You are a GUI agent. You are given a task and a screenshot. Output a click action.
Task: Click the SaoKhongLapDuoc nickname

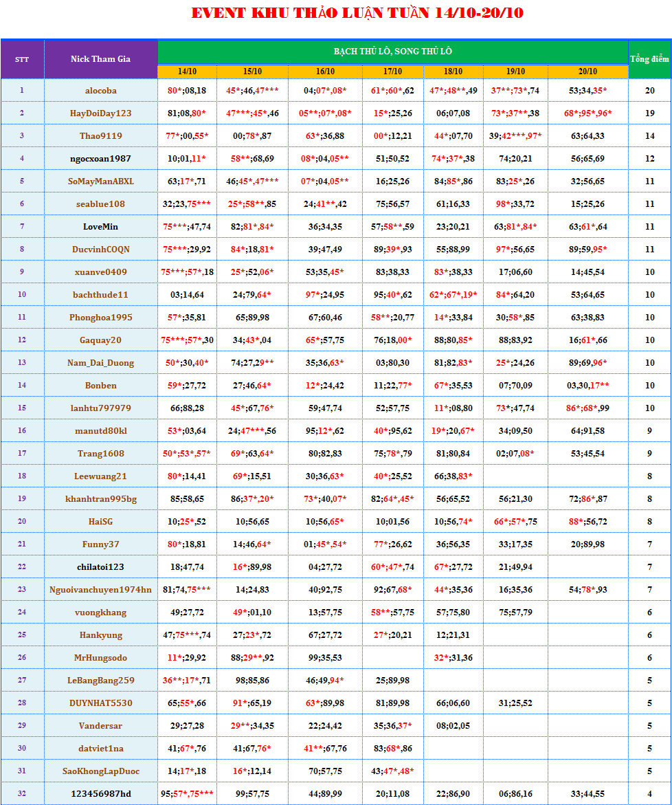pos(100,771)
